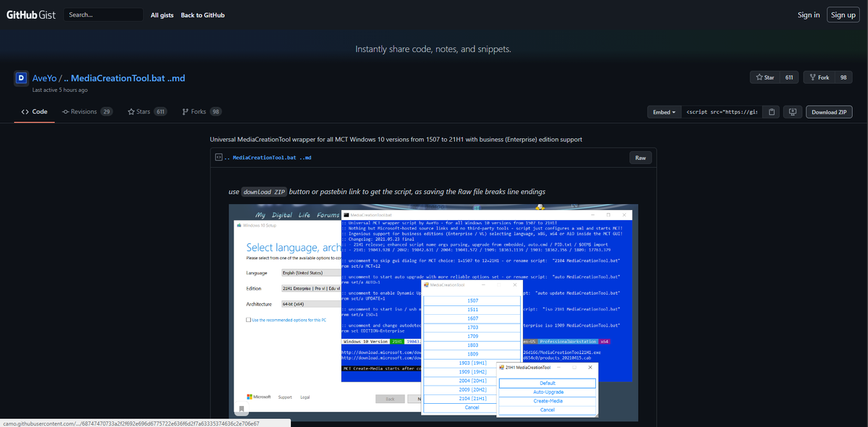Open the 98 forks count
868x427 pixels.
coord(843,77)
